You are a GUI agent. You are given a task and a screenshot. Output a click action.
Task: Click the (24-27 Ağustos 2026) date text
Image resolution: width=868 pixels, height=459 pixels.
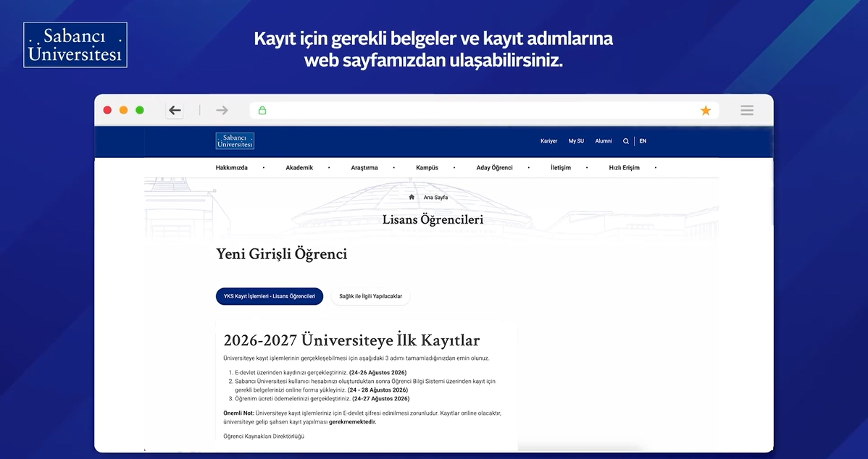pyautogui.click(x=381, y=399)
